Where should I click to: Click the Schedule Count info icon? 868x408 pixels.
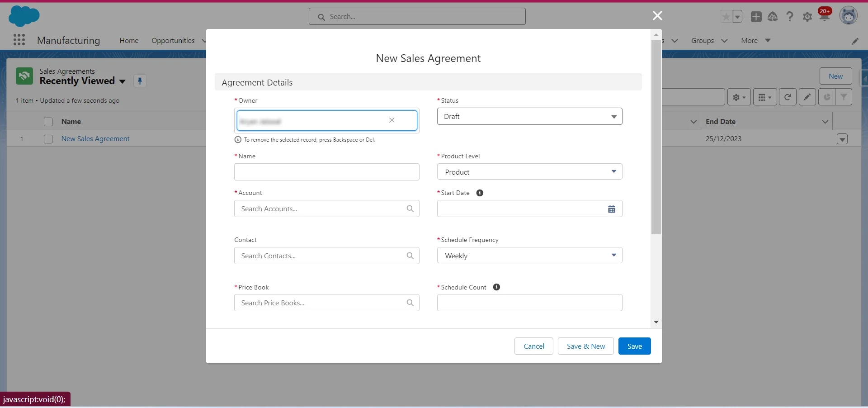496,287
